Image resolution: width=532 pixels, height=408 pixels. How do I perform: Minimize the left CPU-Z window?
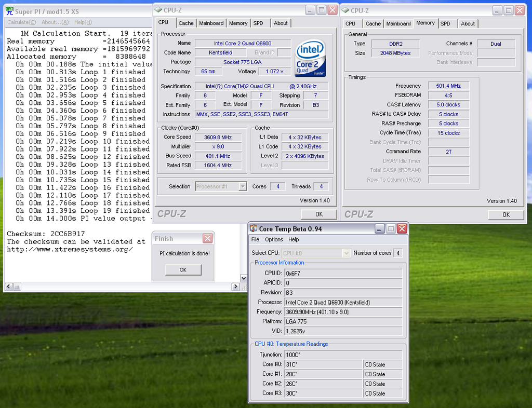click(310, 10)
